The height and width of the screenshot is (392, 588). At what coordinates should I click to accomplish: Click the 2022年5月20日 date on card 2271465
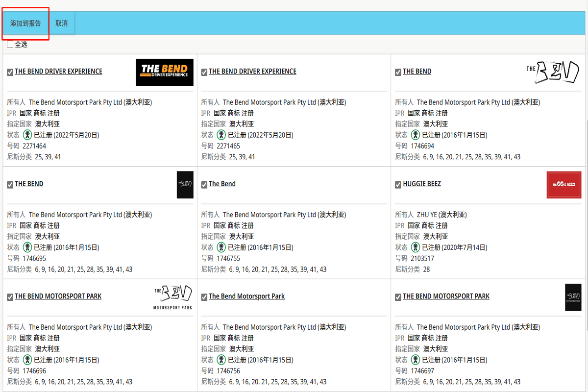tap(271, 135)
